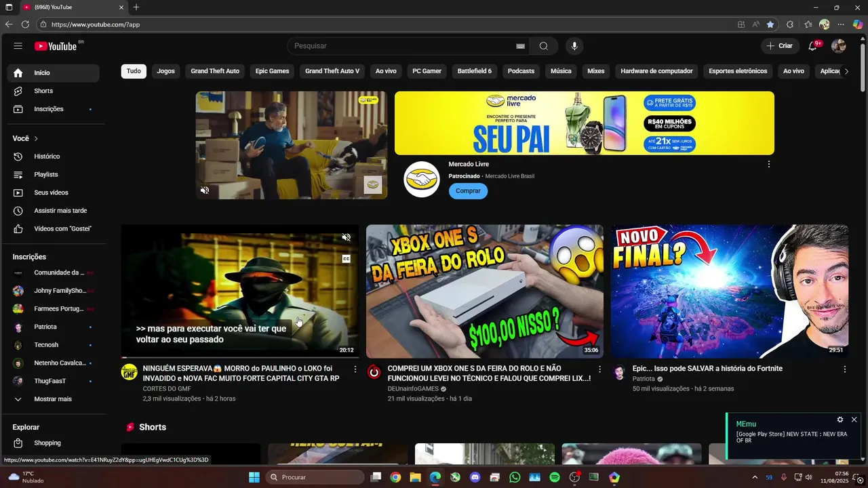The image size is (868, 488).
Task: Select the Podcasts chip
Action: click(521, 71)
